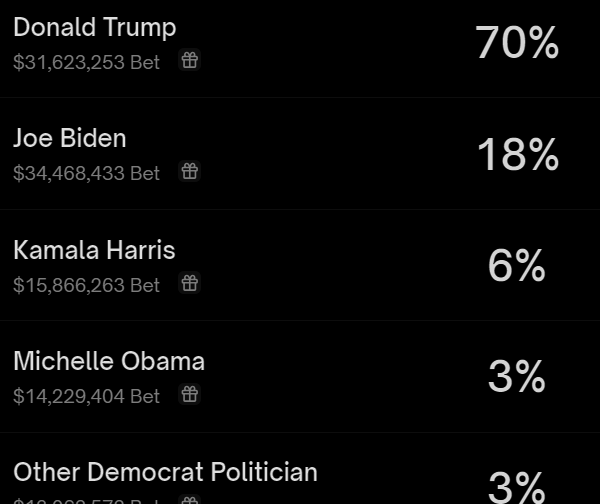The height and width of the screenshot is (504, 600).
Task: Select the gift icon beside Michelle Obama's bet
Action: [x=190, y=395]
